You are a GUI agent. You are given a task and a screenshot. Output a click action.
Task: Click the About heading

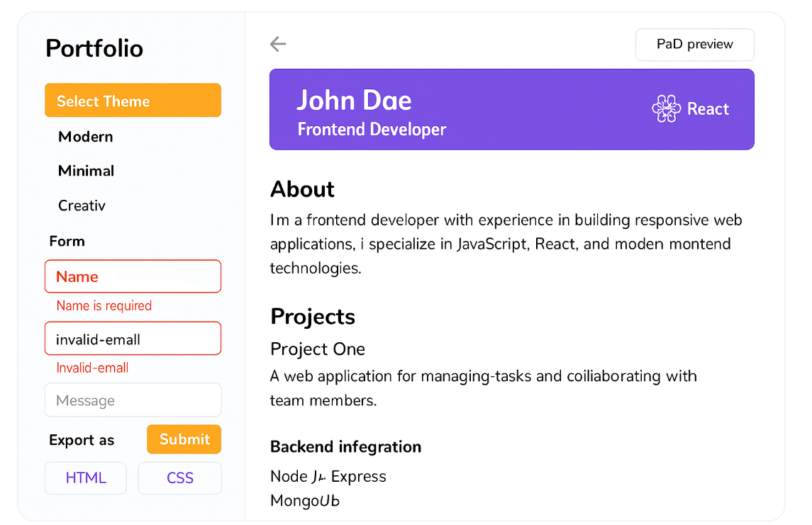[x=302, y=189]
